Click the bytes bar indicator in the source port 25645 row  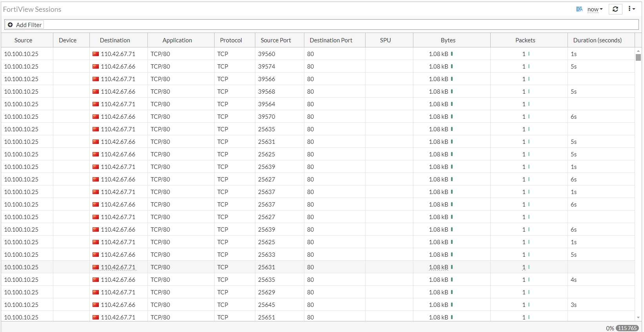452,305
